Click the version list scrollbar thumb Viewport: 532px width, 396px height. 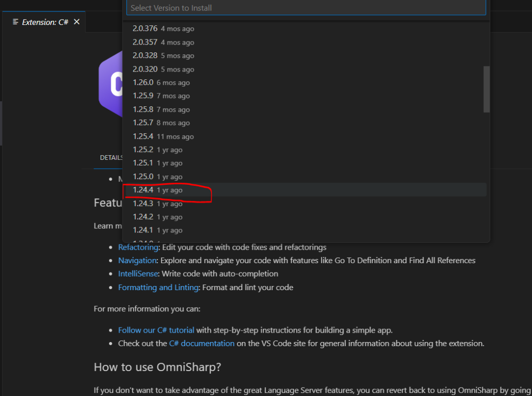pyautogui.click(x=486, y=89)
